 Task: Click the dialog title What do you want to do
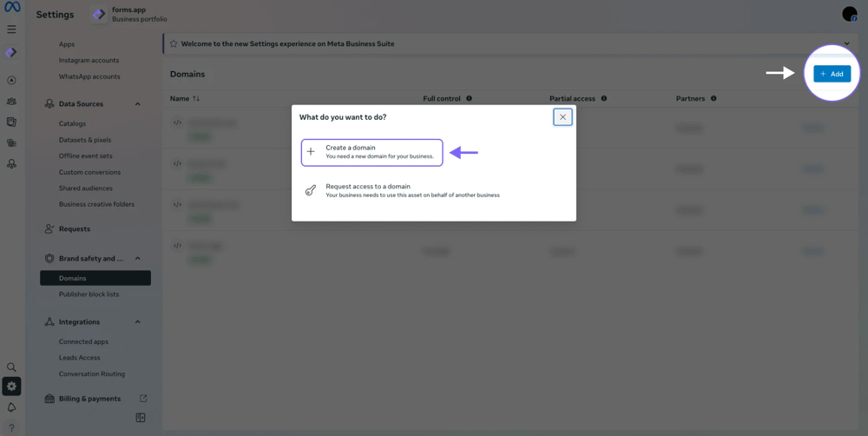click(x=343, y=117)
